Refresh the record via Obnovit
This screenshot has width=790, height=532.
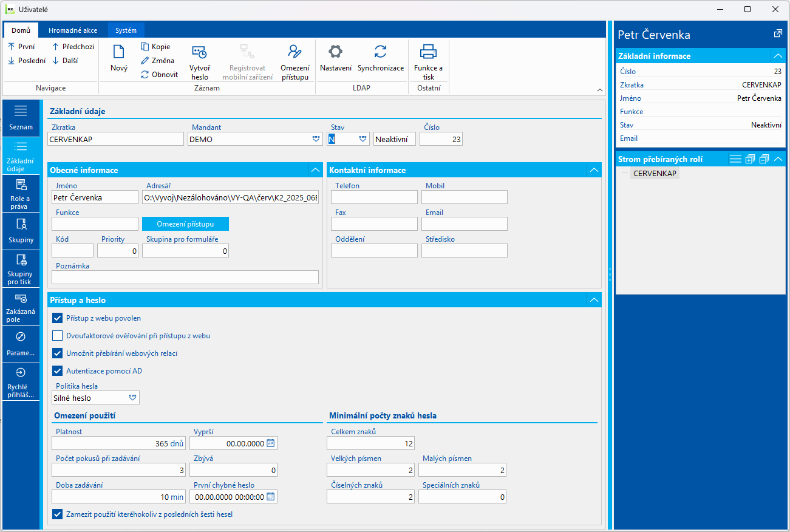tap(159, 75)
